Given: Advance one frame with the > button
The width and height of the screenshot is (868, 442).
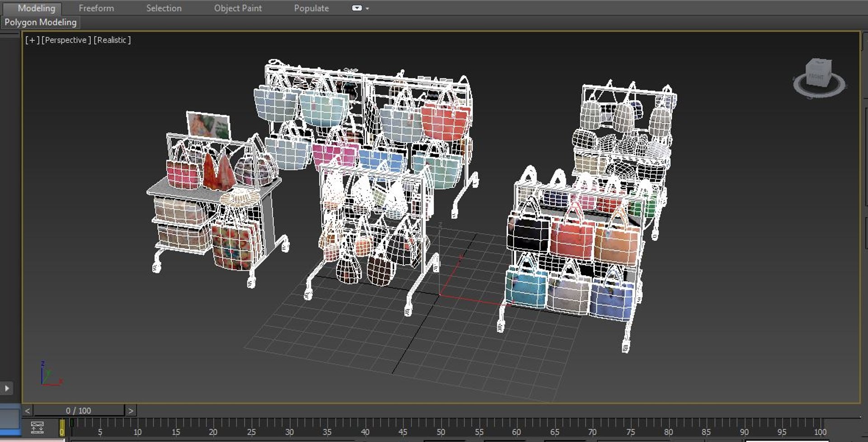Looking at the screenshot, I should (x=131, y=410).
